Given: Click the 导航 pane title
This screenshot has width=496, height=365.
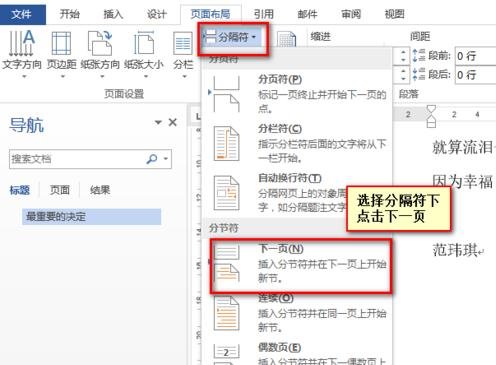Looking at the screenshot, I should click(27, 125).
